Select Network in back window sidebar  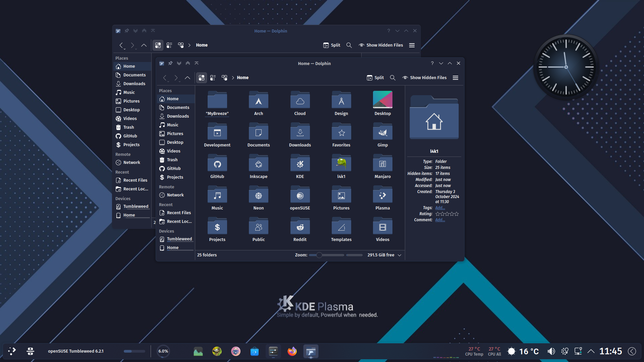[132, 163]
